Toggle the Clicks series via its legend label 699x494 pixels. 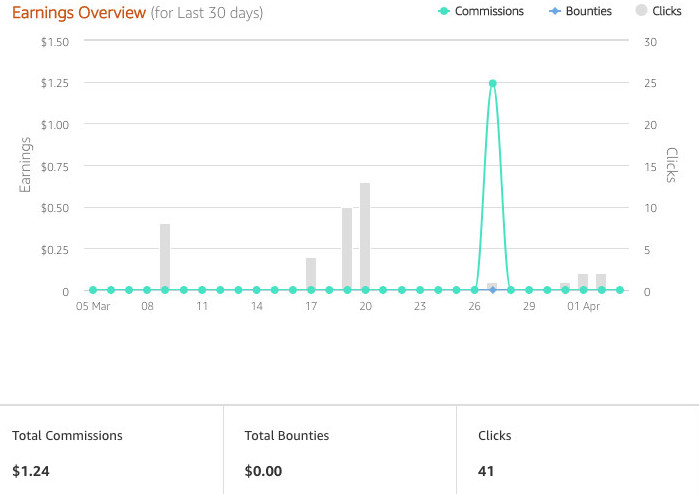tap(666, 11)
